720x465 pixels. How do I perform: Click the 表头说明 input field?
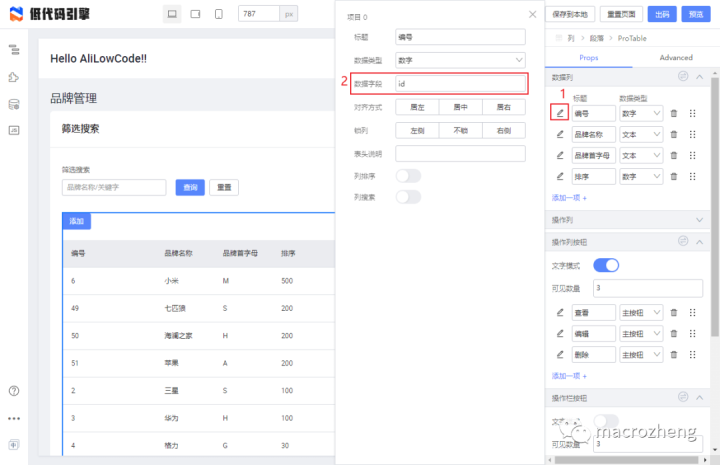460,154
